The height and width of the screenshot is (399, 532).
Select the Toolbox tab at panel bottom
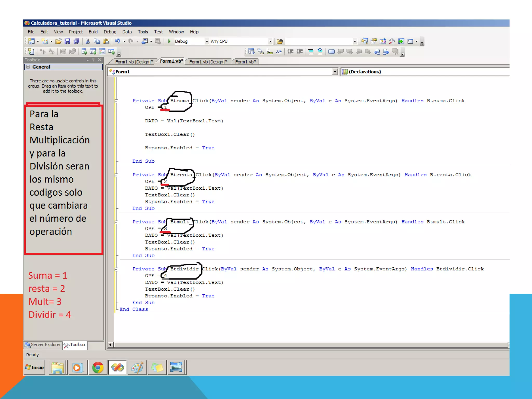75,345
